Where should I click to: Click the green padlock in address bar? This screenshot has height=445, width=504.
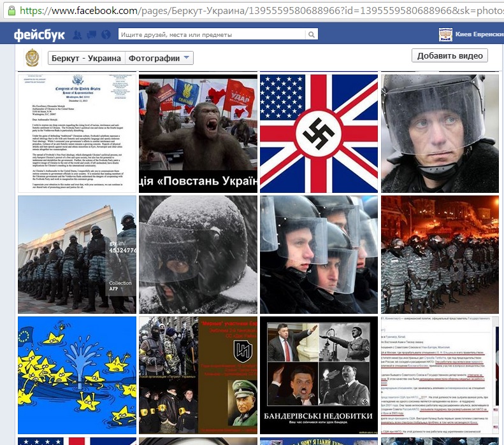click(11, 11)
